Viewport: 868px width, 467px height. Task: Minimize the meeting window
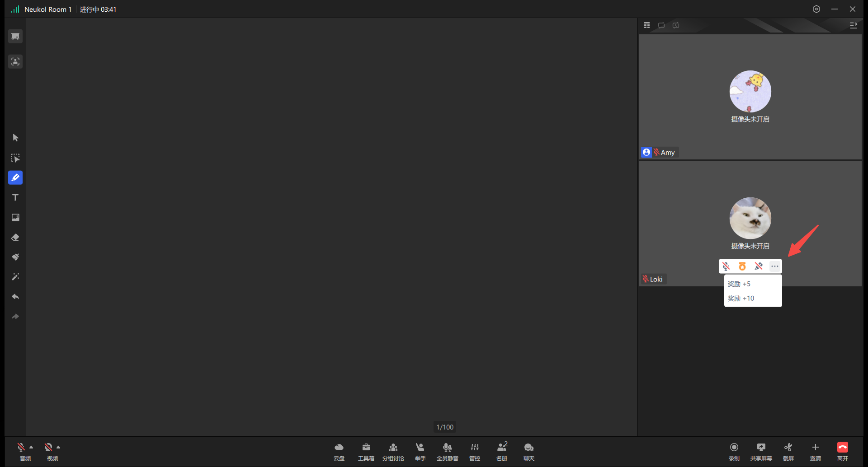coord(835,9)
